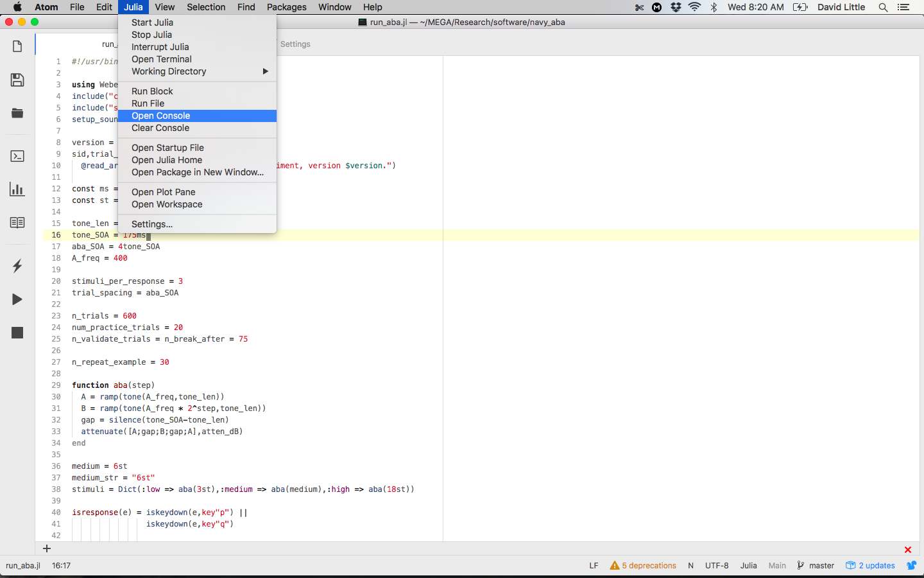Click the date and time in menu bar
Image resolution: width=924 pixels, height=578 pixels.
click(756, 7)
